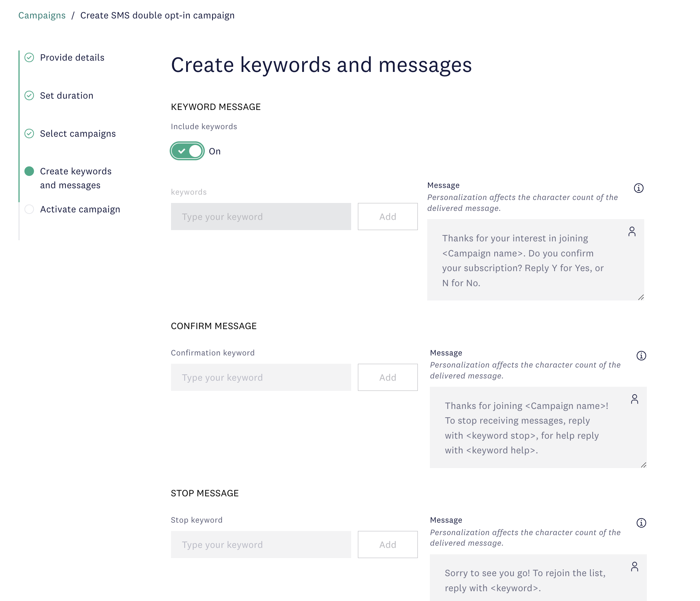
Task: Go to Select campaigns step
Action: [78, 134]
